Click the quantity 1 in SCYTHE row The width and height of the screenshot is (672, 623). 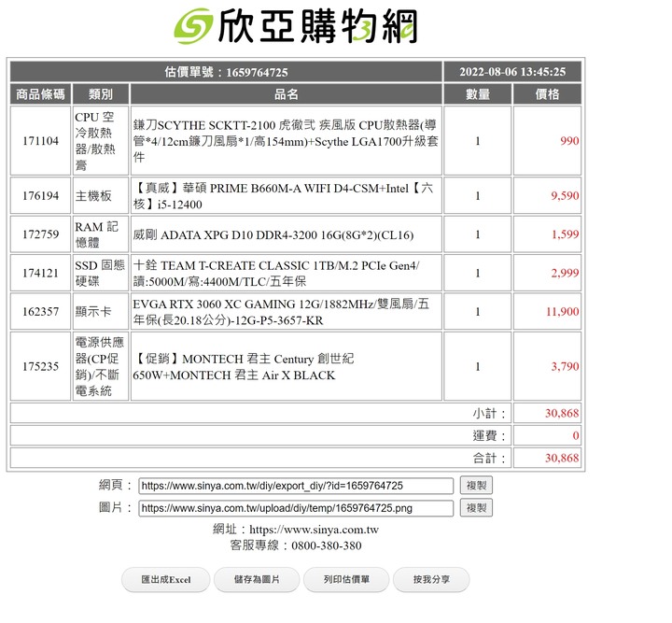tap(478, 141)
